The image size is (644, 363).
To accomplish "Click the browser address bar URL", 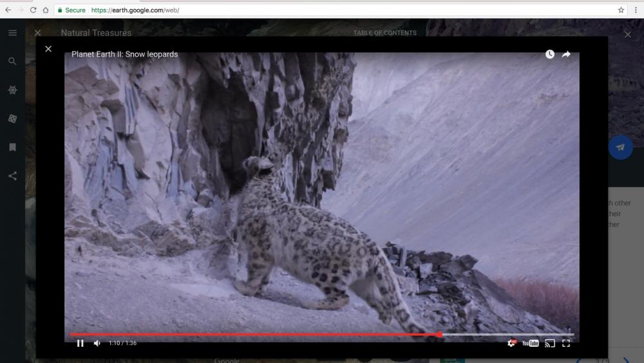I will point(135,10).
